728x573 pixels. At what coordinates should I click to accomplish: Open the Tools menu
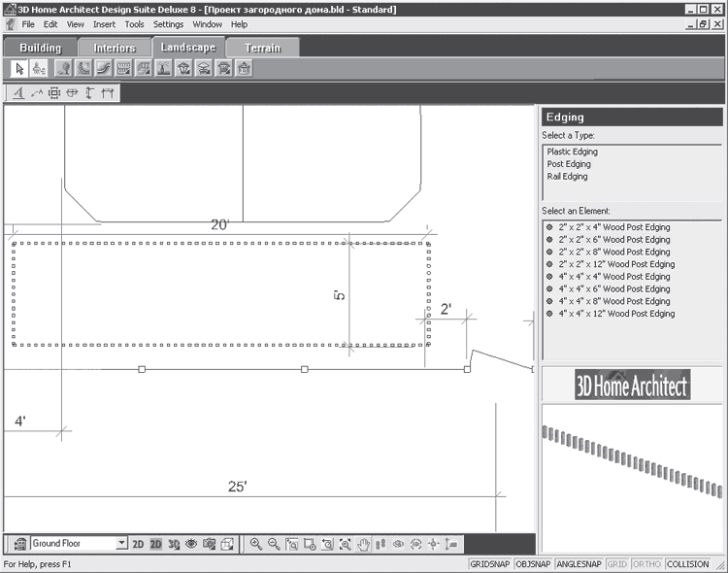pos(135,23)
